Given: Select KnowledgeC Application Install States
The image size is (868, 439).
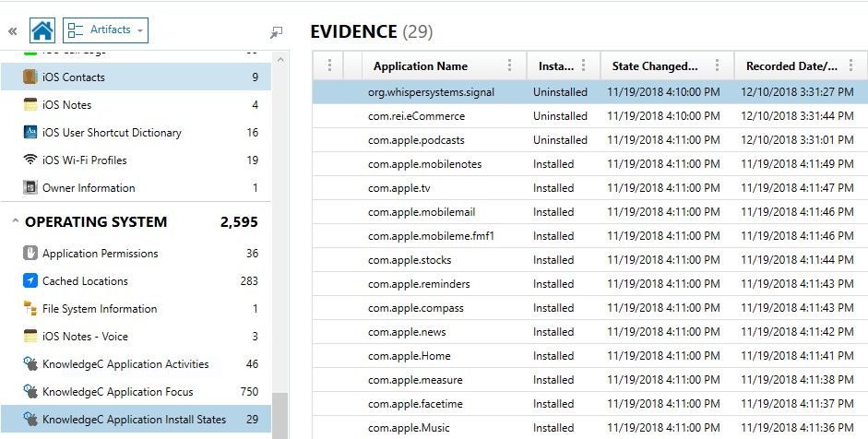Looking at the screenshot, I should tap(136, 419).
